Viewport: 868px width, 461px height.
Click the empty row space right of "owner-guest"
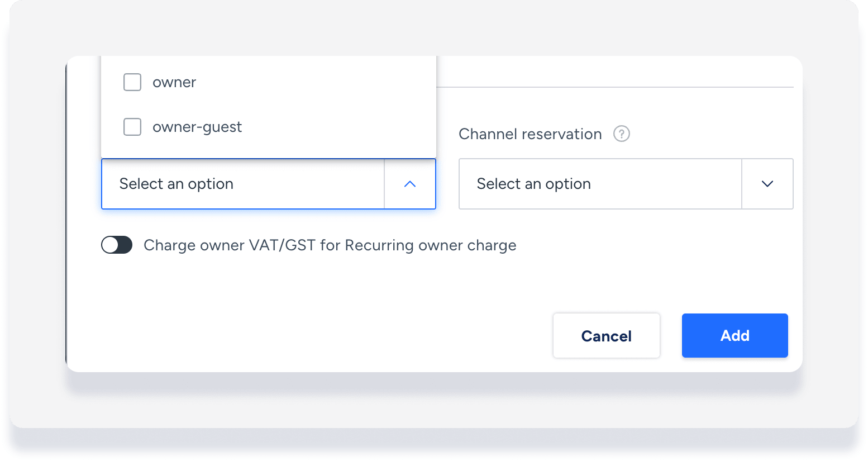pos(335,127)
